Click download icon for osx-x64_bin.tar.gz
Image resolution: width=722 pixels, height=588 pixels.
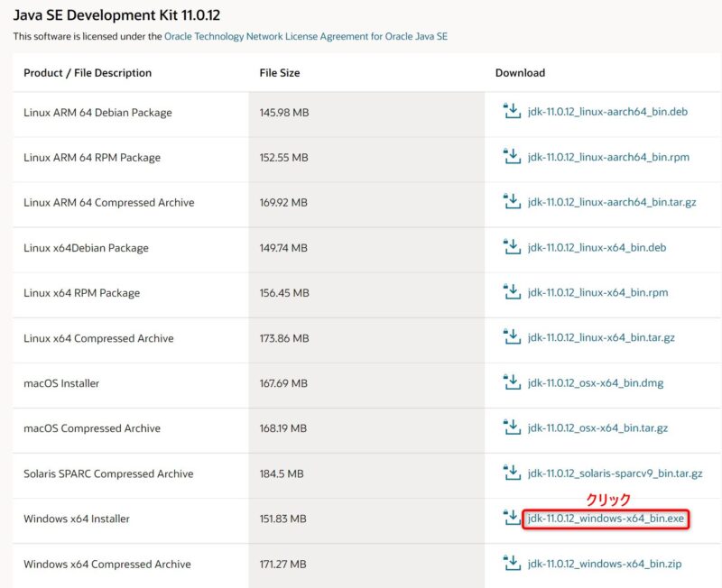click(x=512, y=427)
